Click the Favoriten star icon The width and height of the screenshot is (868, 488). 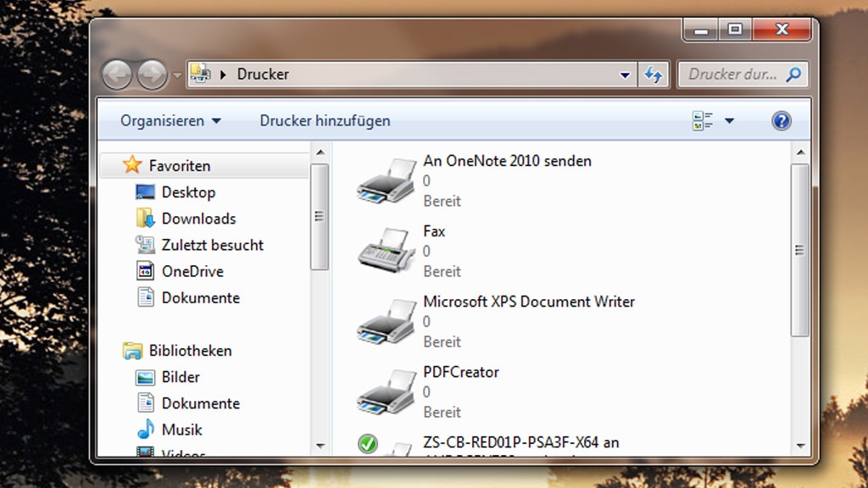coord(132,164)
